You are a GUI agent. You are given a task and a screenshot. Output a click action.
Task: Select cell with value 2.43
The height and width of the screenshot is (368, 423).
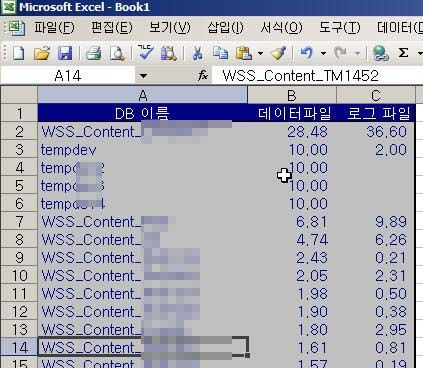[292, 257]
